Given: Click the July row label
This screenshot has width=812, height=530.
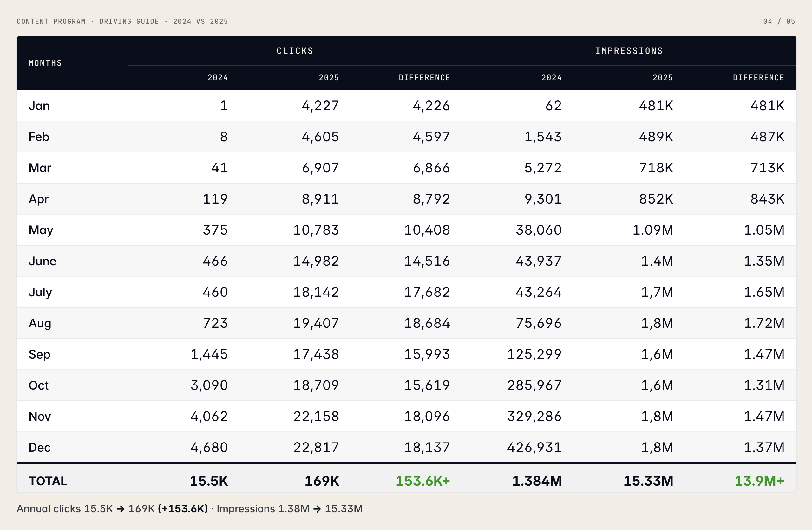Looking at the screenshot, I should [40, 292].
